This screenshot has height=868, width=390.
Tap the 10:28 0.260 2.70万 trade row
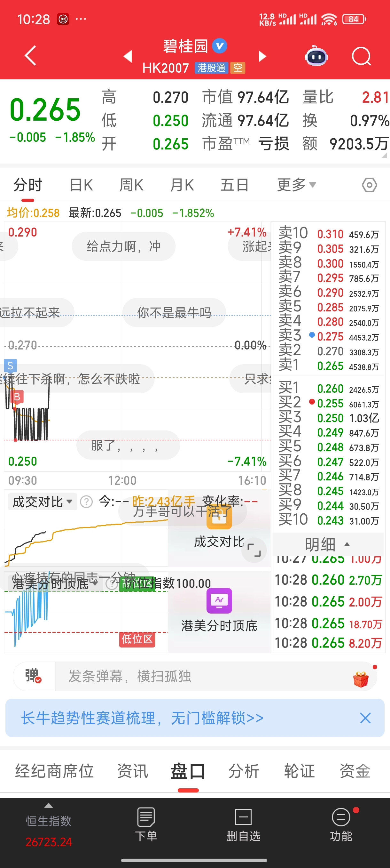328,580
